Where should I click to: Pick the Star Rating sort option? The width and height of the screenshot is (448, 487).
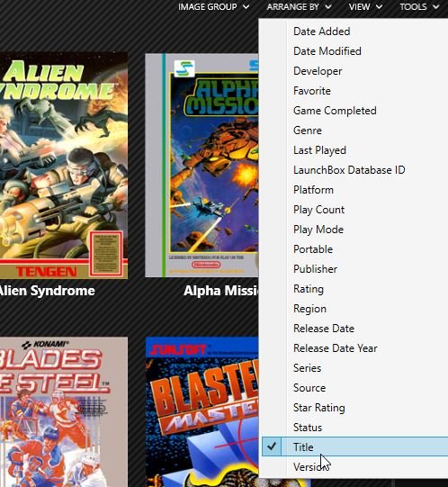click(354, 408)
